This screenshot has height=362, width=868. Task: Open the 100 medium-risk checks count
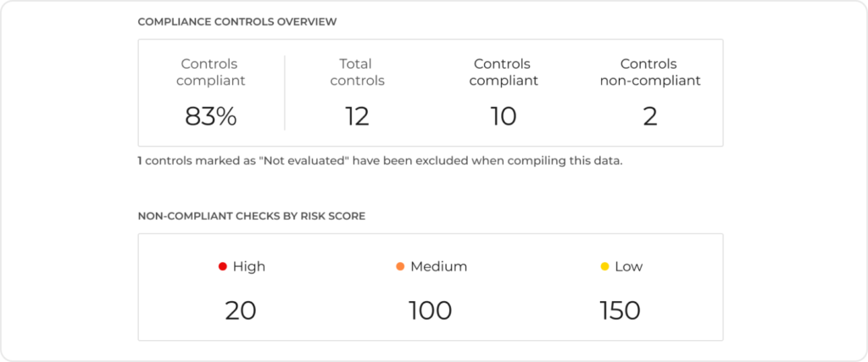click(x=430, y=311)
